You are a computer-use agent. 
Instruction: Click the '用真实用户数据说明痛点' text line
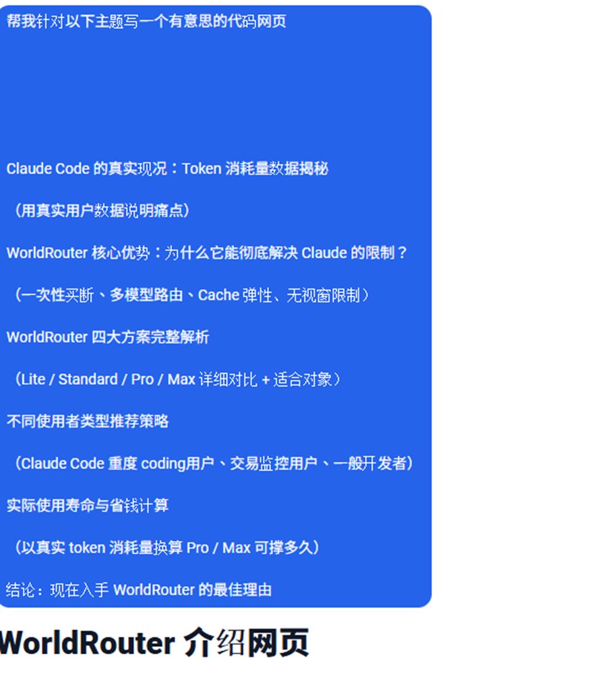pyautogui.click(x=102, y=210)
